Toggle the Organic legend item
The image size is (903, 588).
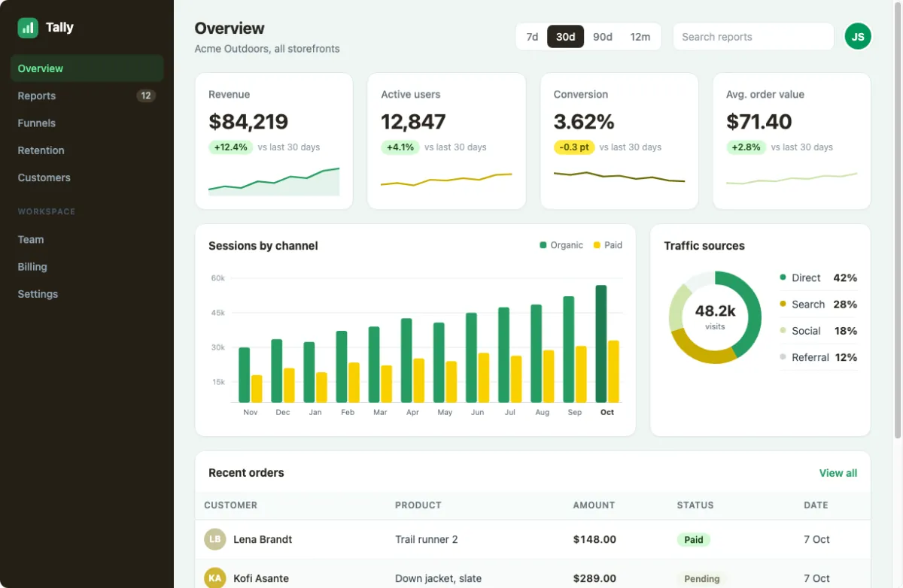[561, 245]
